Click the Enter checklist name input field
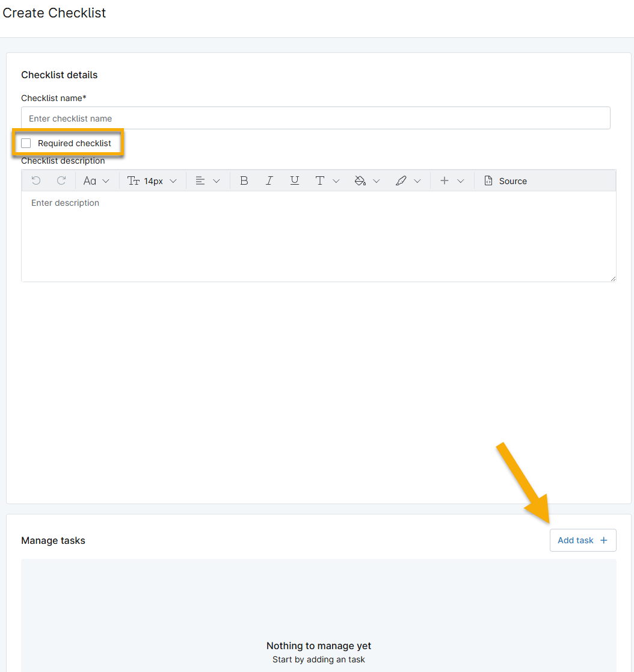The height and width of the screenshot is (672, 634). (x=316, y=118)
